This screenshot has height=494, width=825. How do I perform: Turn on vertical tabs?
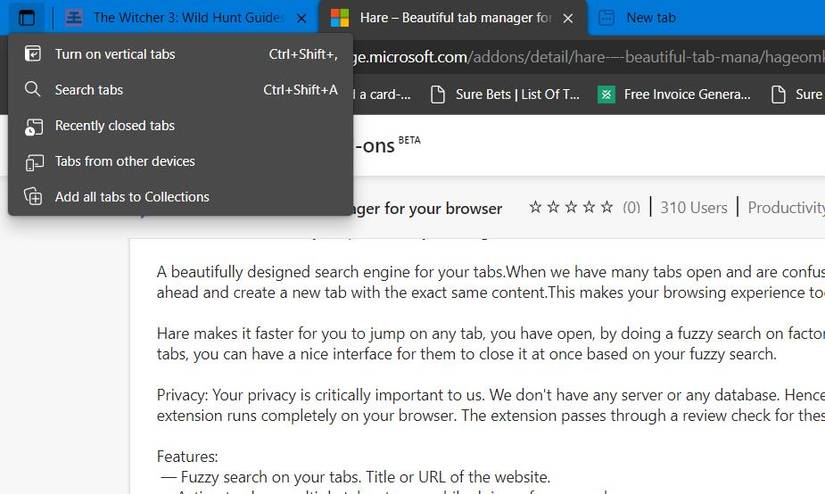[114, 54]
